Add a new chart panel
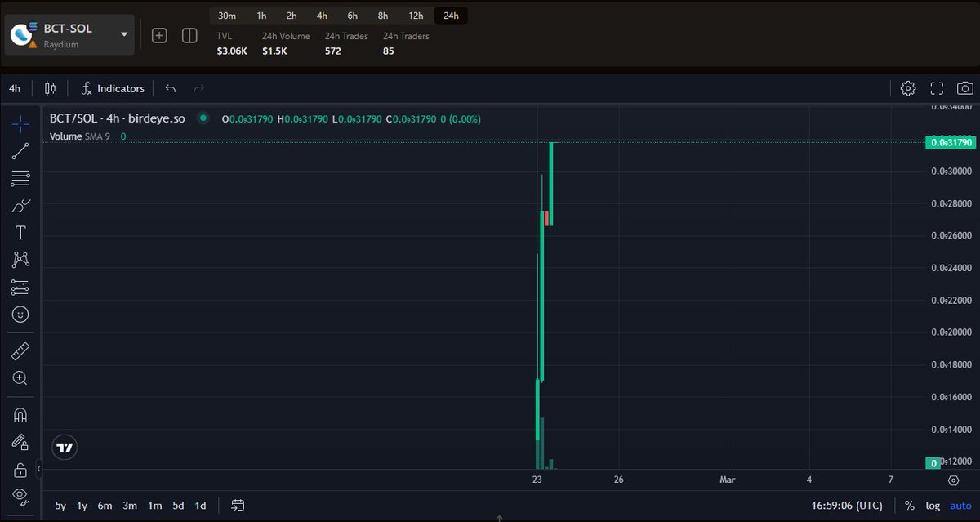Viewport: 980px width, 522px height. (x=160, y=36)
